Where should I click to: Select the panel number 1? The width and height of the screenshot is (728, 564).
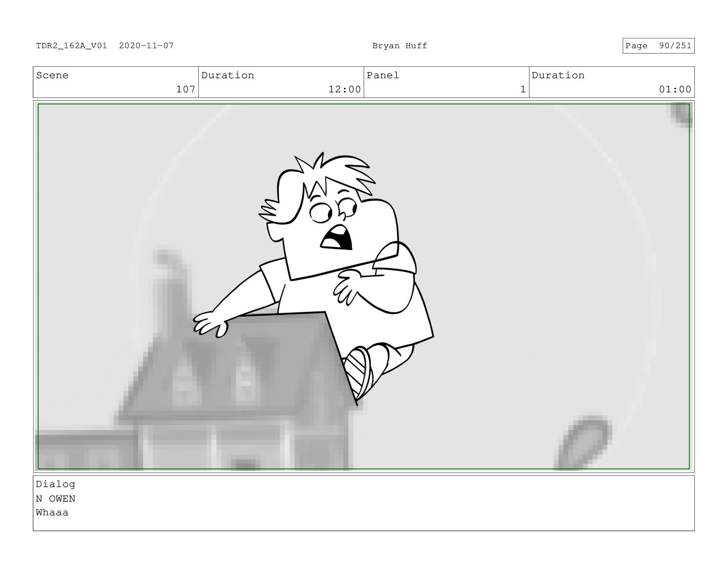click(523, 89)
